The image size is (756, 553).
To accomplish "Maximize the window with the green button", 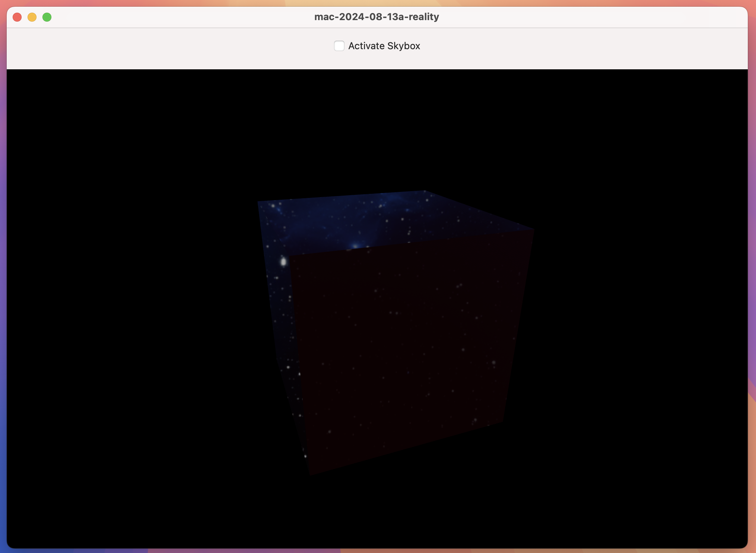I will point(47,17).
